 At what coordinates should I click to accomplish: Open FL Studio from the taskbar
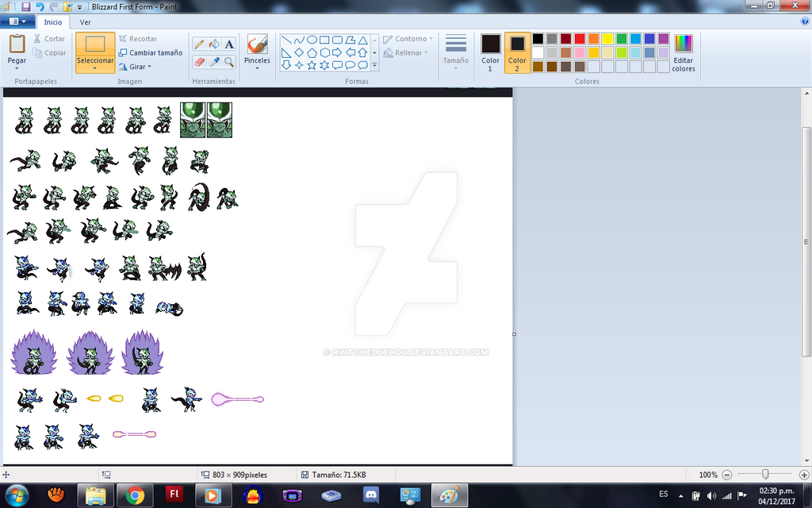[174, 495]
